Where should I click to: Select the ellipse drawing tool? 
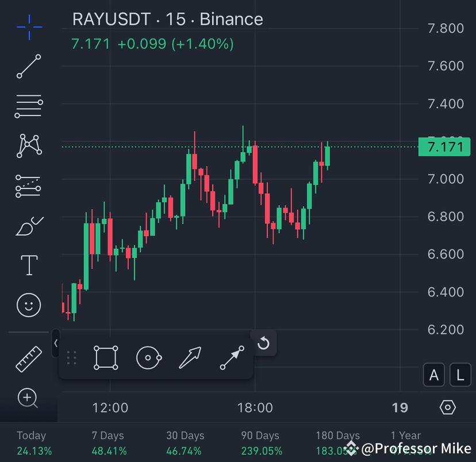[x=148, y=357]
